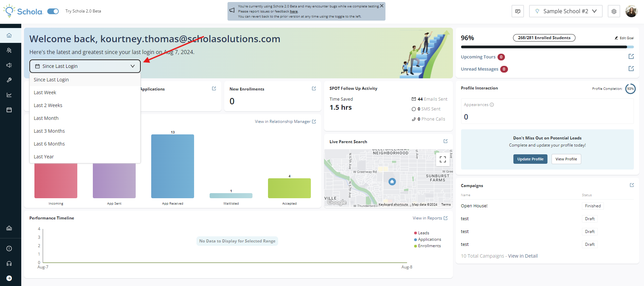Select Last Year option
Image resolution: width=644 pixels, height=286 pixels.
coord(85,157)
